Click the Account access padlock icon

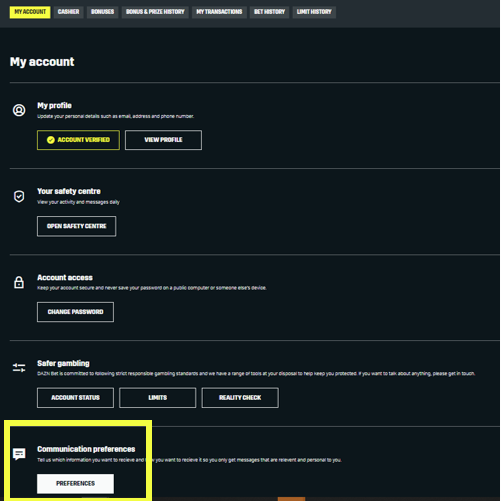coord(19,282)
